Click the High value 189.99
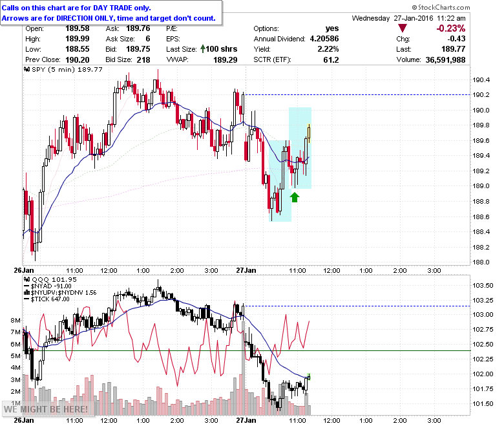504x426 pixels. (x=78, y=39)
